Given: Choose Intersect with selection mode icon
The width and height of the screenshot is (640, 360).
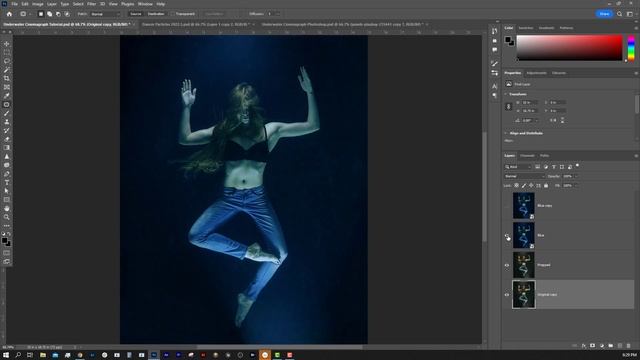Looking at the screenshot, I should [67, 14].
